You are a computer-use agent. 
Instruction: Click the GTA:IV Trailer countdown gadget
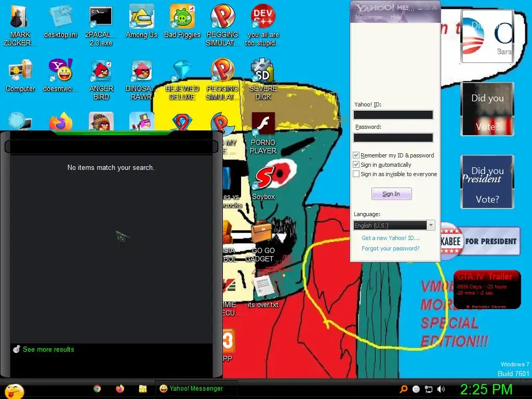point(487,289)
